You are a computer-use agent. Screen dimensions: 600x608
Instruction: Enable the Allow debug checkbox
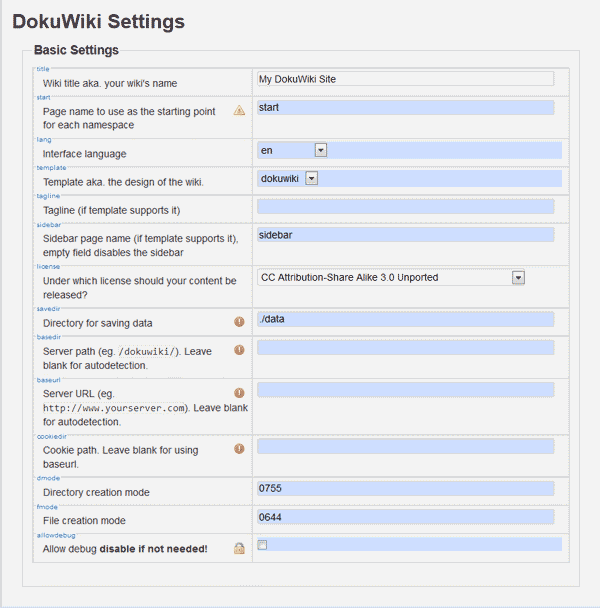point(262,545)
